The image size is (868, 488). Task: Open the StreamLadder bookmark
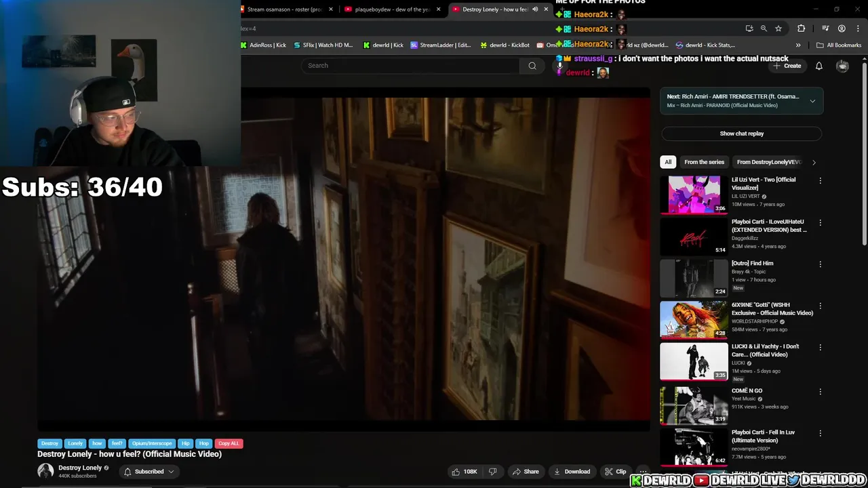(x=440, y=45)
